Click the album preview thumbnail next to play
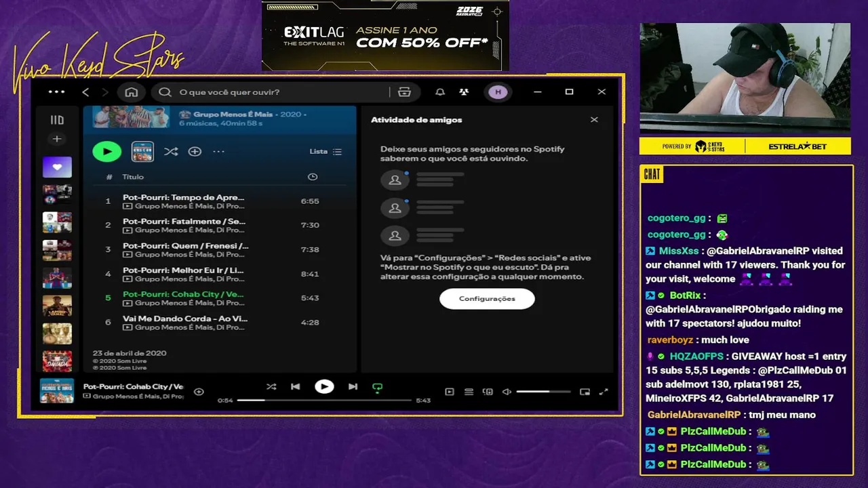 point(142,152)
